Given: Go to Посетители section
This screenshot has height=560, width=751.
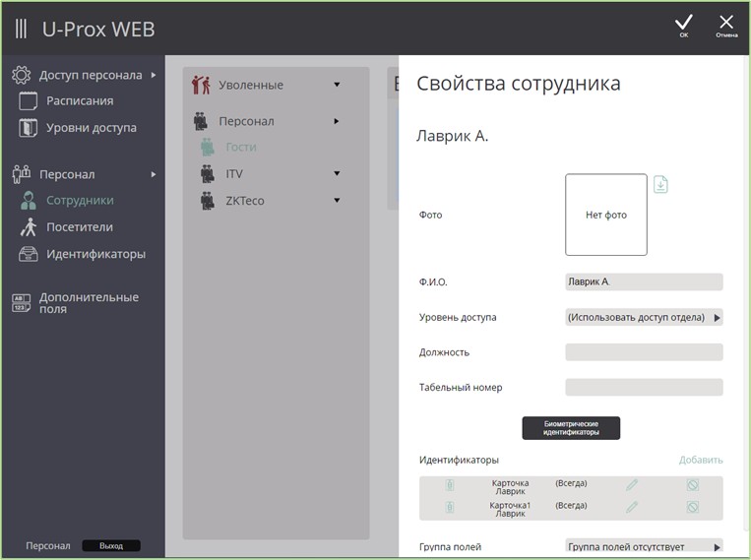Looking at the screenshot, I should point(80,227).
